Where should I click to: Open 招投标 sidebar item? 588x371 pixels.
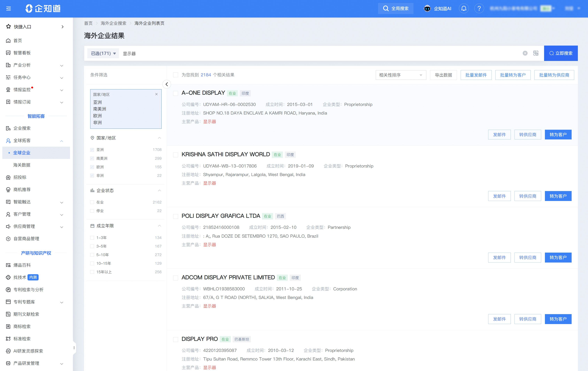20,177
